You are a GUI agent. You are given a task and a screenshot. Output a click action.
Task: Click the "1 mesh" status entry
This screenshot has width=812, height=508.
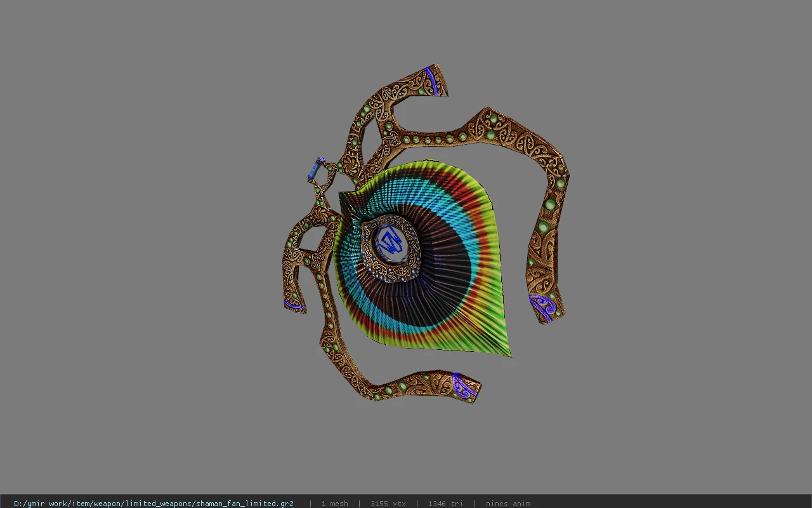[334, 504]
